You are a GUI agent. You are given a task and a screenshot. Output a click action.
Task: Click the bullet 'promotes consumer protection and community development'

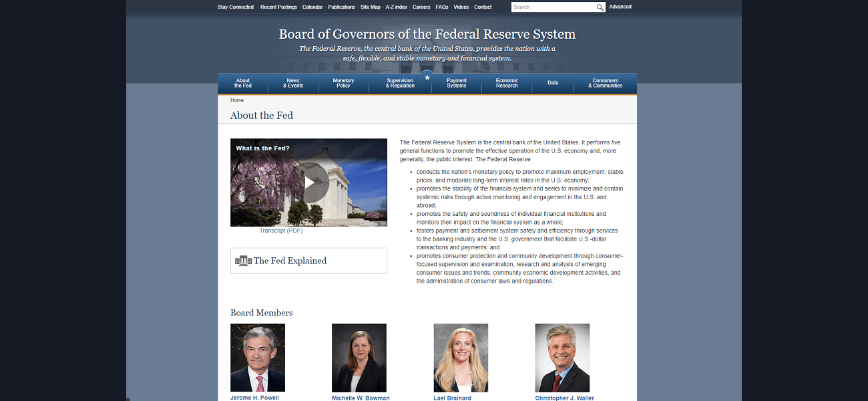[520, 268]
